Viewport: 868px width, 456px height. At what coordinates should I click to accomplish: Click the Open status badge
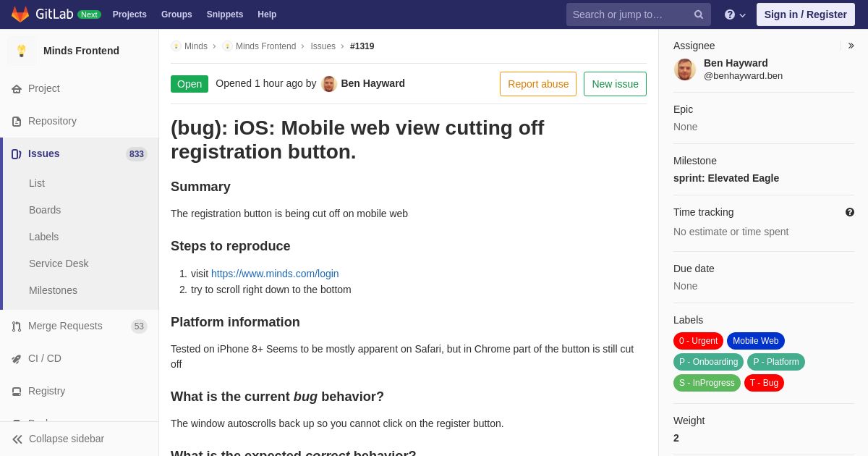(x=190, y=84)
